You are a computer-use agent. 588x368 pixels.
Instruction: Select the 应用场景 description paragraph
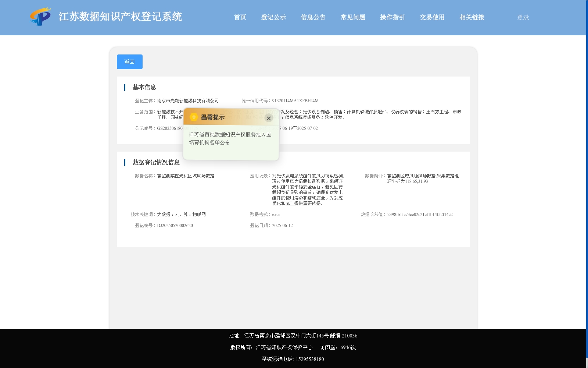pos(308,190)
